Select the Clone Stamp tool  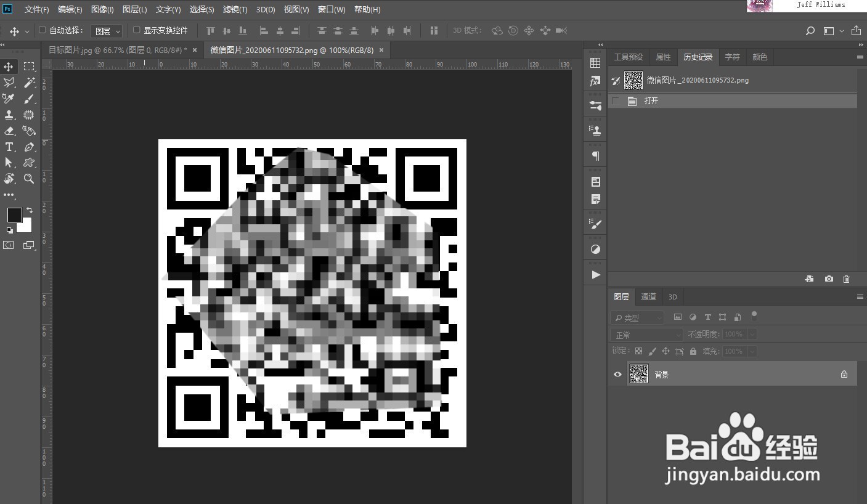[9, 115]
